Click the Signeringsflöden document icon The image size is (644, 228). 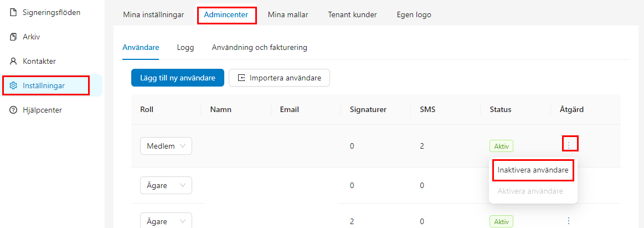click(13, 12)
